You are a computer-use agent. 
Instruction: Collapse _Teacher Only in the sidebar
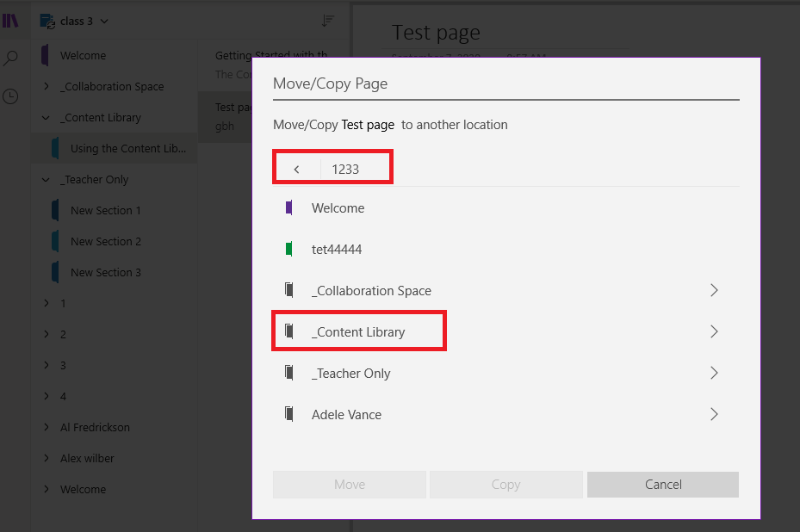(46, 180)
